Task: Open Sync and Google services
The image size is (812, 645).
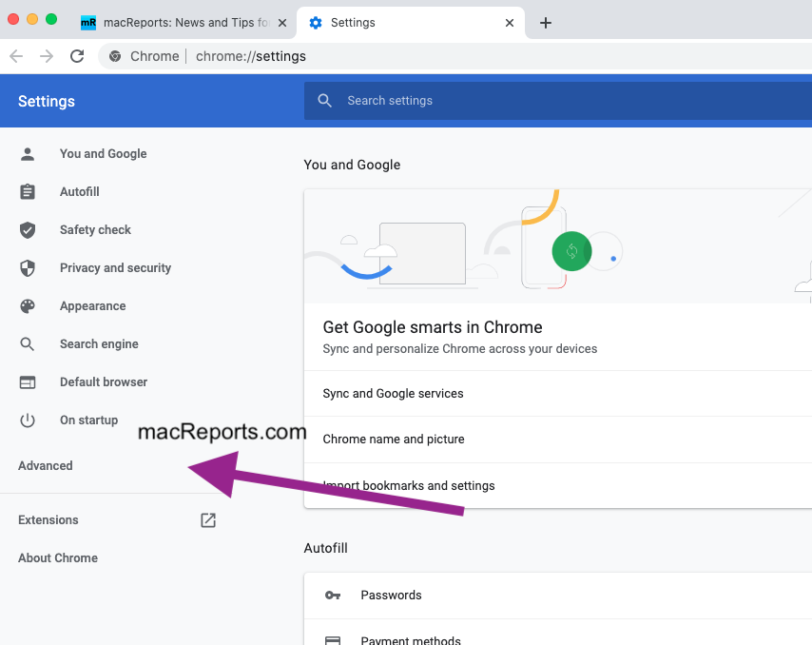Action: pyautogui.click(x=558, y=394)
